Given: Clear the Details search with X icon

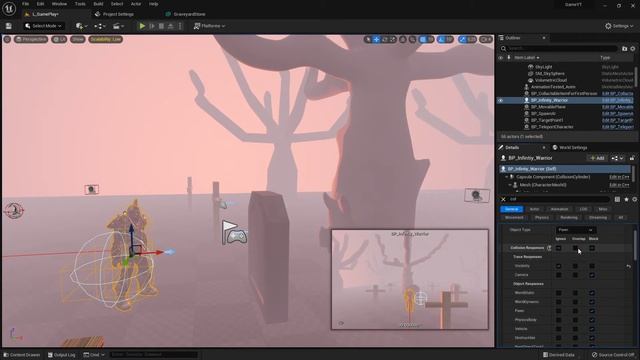Looking at the screenshot, I should pos(503,199).
